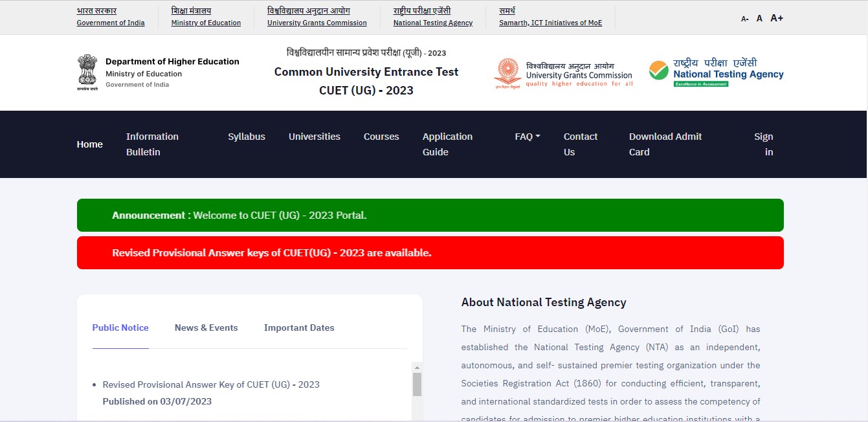Click the Sign in link
This screenshot has width=868, height=422.
click(764, 144)
